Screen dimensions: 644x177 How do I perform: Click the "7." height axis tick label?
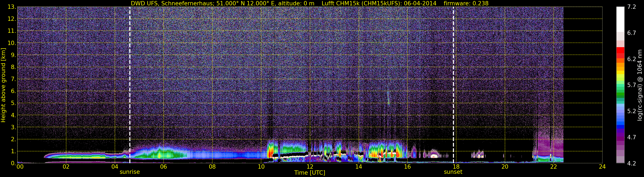coord(13,79)
